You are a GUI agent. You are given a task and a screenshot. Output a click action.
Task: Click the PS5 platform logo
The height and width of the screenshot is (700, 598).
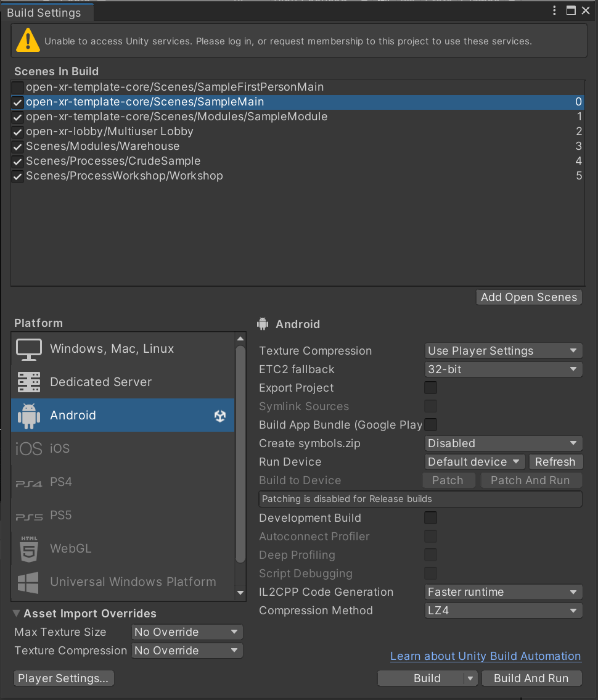(x=29, y=517)
